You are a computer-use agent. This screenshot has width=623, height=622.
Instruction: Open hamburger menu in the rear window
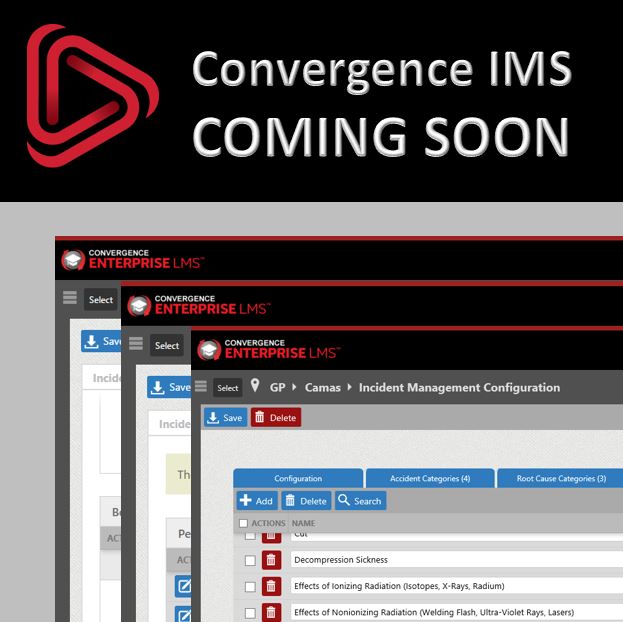(x=70, y=297)
